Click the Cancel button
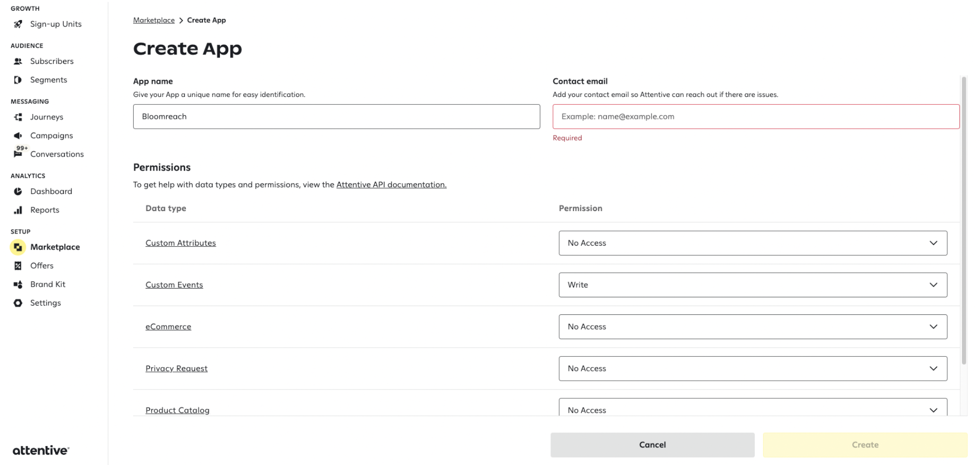980x465 pixels. 652,445
